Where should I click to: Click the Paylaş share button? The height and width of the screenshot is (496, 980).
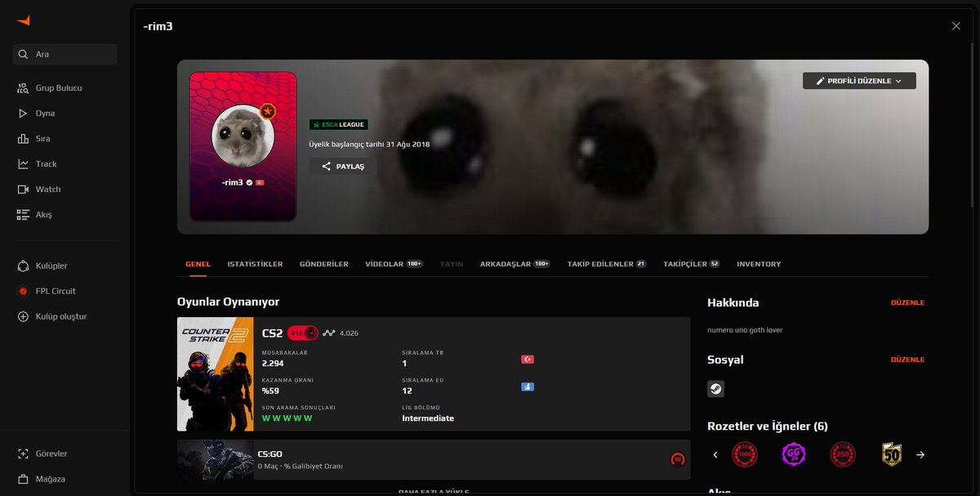(x=342, y=166)
